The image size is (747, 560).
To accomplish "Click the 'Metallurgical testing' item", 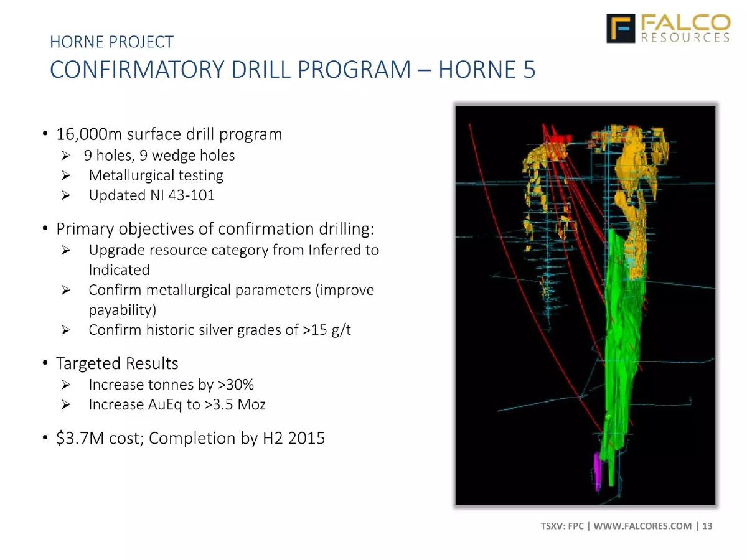I will click(x=156, y=175).
